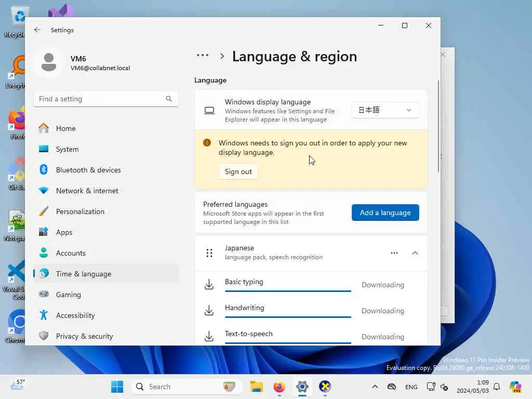Click the display language laptop icon
Viewport: 532px width, 399px height.
click(209, 110)
